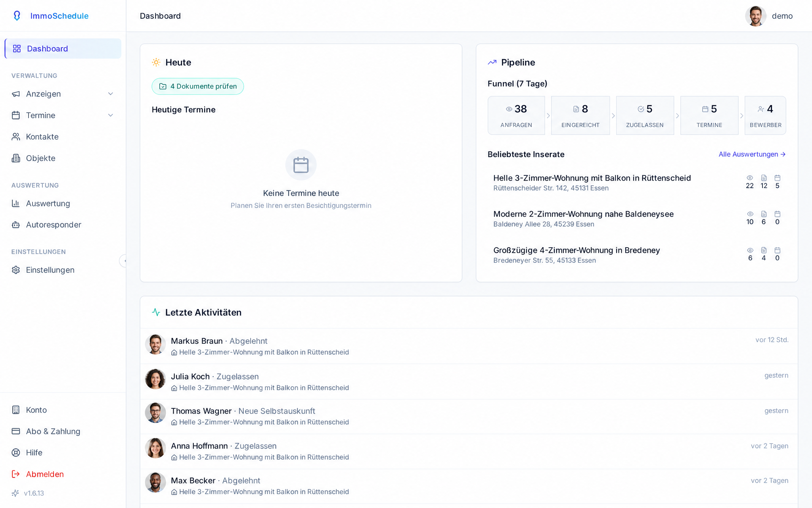The image size is (812, 508).
Task: Select the Eingereicht funnel card
Action: (580, 115)
